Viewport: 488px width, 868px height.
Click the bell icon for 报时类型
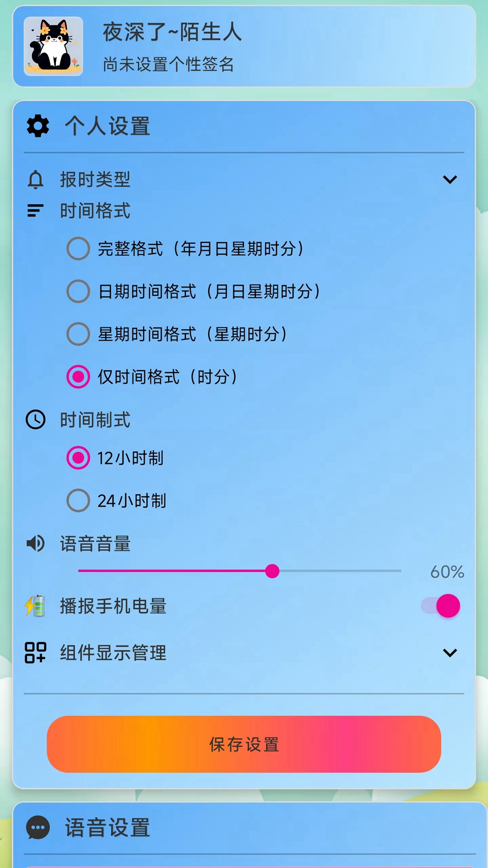pos(36,180)
